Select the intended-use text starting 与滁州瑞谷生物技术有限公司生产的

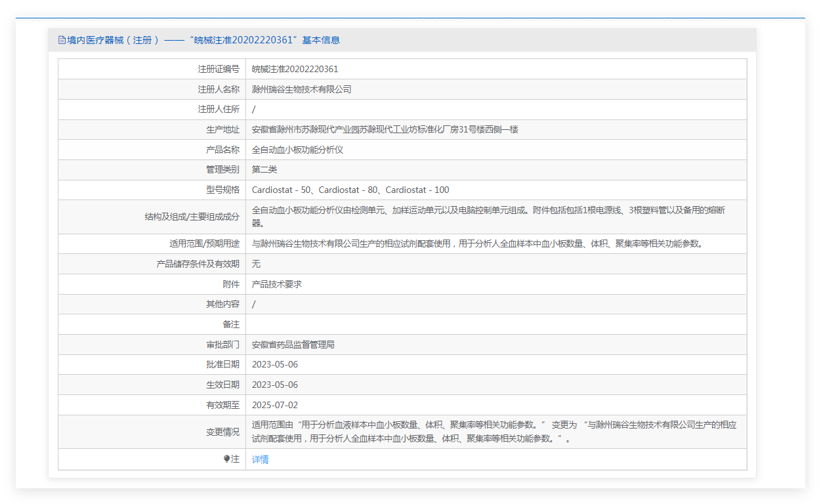tap(478, 243)
